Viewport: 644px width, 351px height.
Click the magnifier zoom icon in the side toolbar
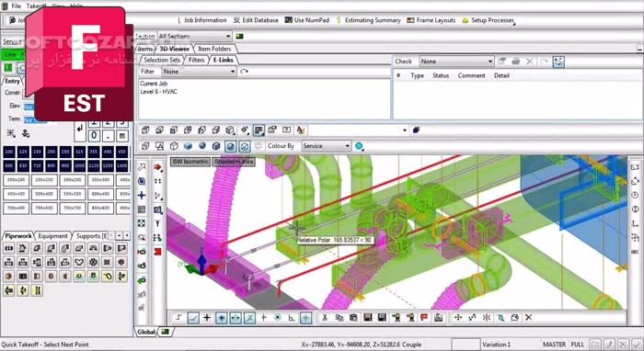point(142,237)
